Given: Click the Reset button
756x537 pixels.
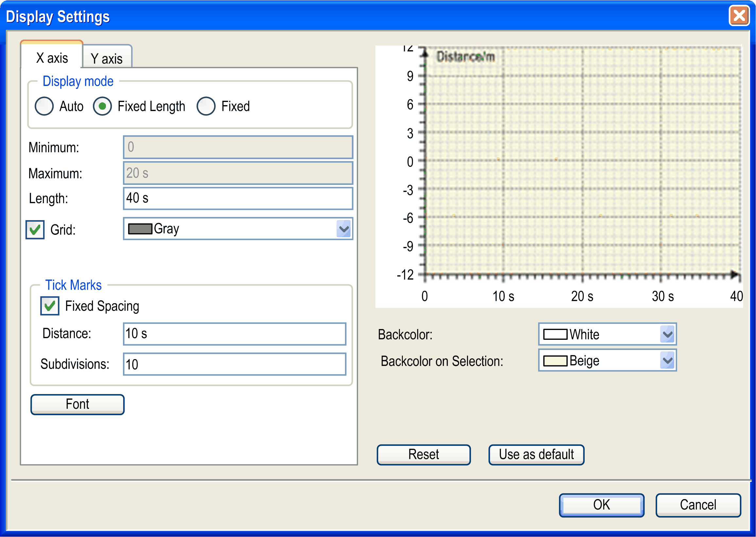Looking at the screenshot, I should [x=423, y=455].
